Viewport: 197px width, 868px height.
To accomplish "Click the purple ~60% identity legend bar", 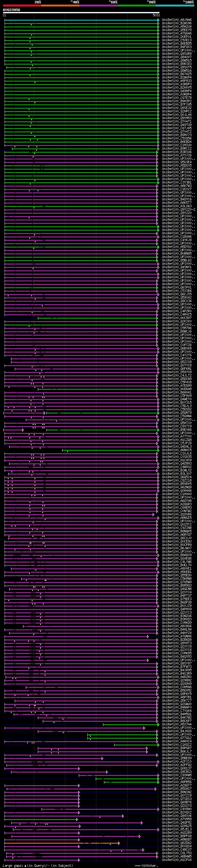I will click(x=98, y=6).
